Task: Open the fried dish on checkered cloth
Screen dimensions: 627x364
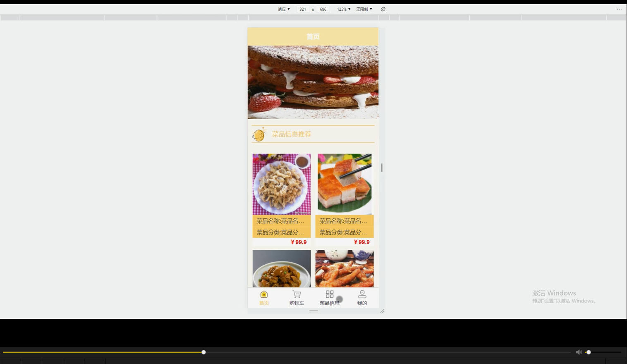Action: pos(282,184)
